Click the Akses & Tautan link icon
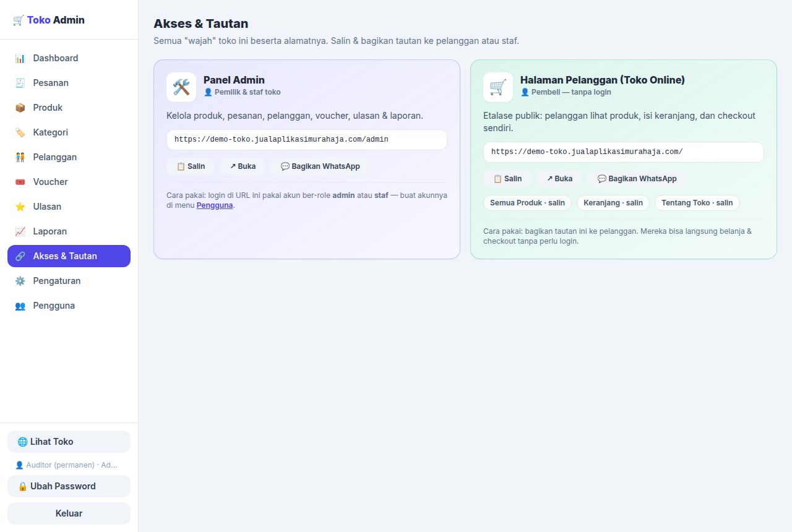This screenshot has width=792, height=532. click(x=20, y=256)
